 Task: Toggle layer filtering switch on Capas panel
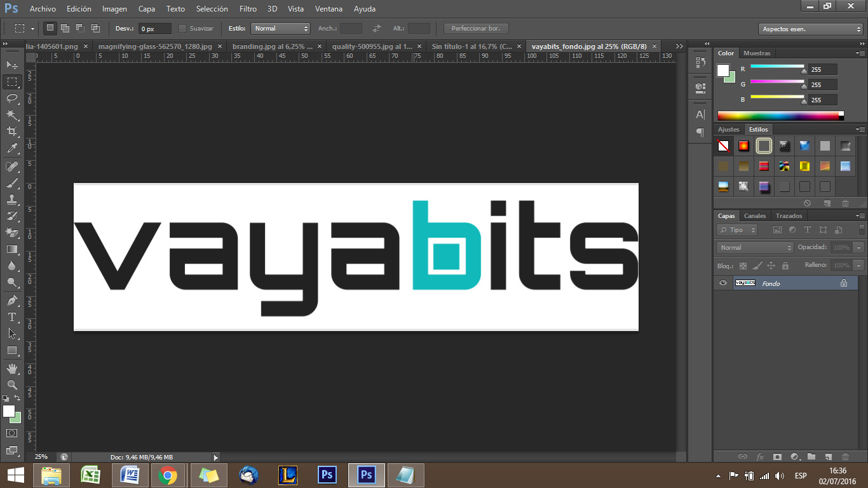[x=862, y=229]
